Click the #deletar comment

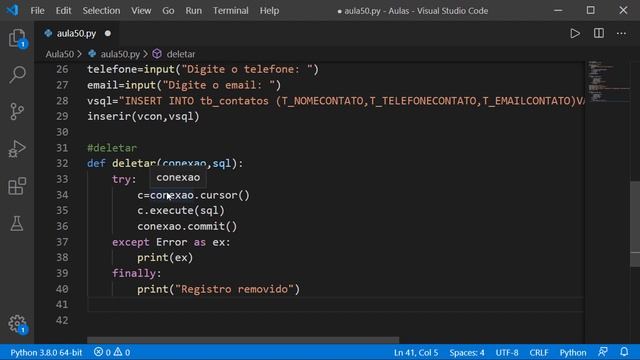(x=112, y=148)
